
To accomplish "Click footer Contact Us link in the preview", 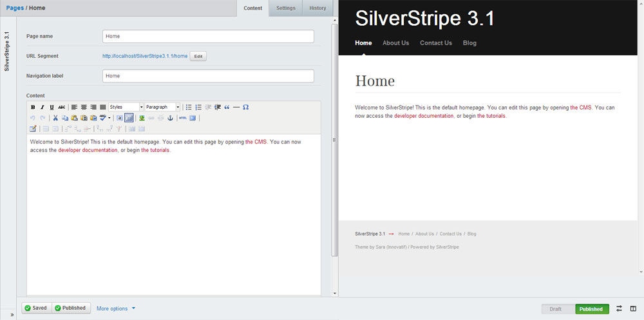I will tap(451, 234).
